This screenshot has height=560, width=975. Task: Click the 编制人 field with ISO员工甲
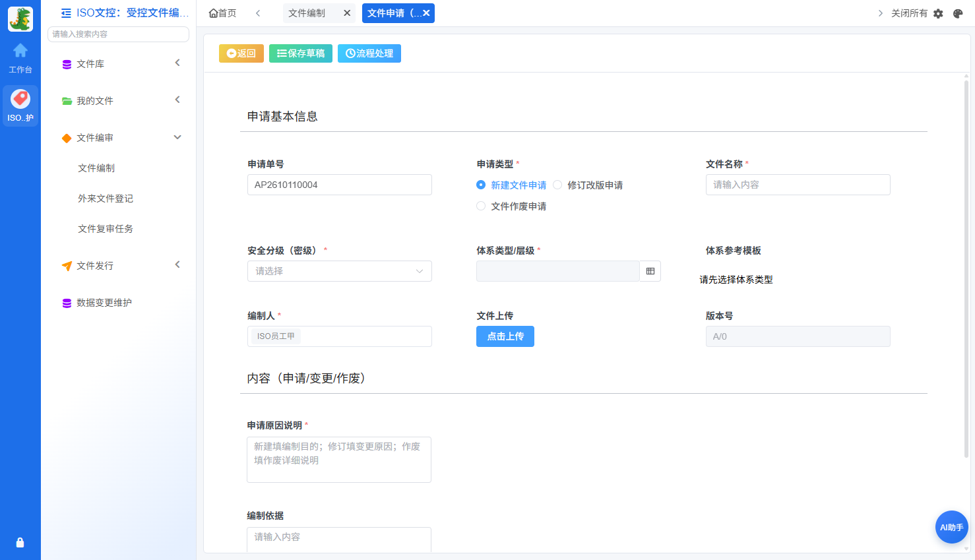click(340, 336)
